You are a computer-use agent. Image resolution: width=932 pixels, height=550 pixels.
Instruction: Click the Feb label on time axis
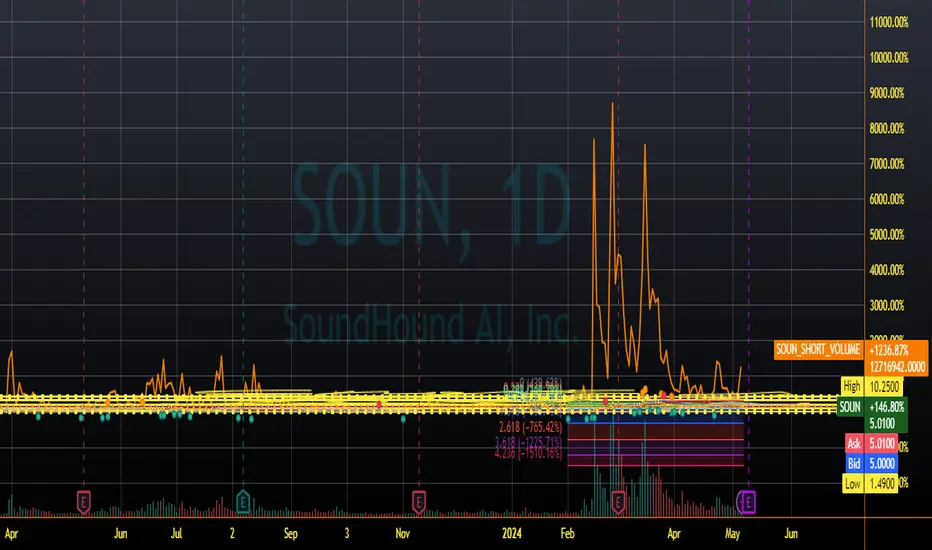567,533
